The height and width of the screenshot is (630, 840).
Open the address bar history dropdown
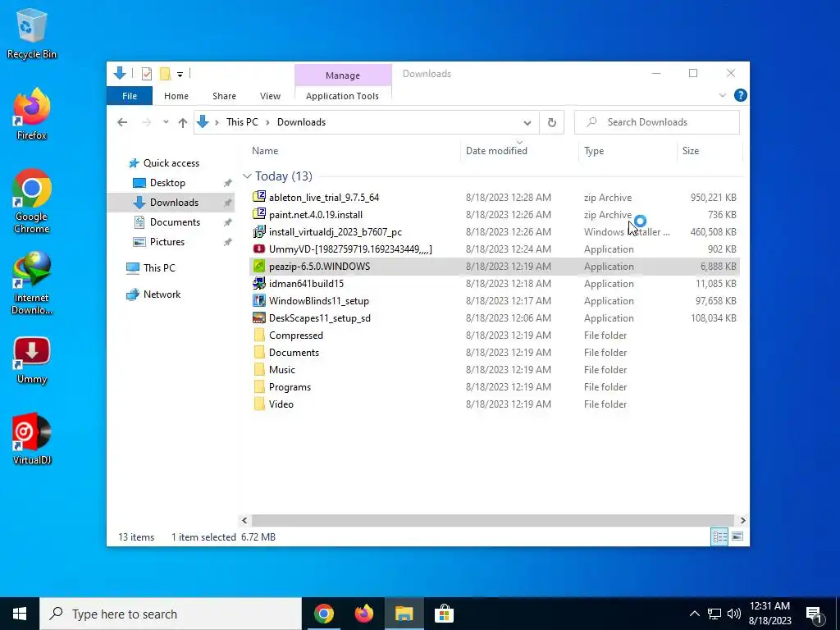[527, 123]
